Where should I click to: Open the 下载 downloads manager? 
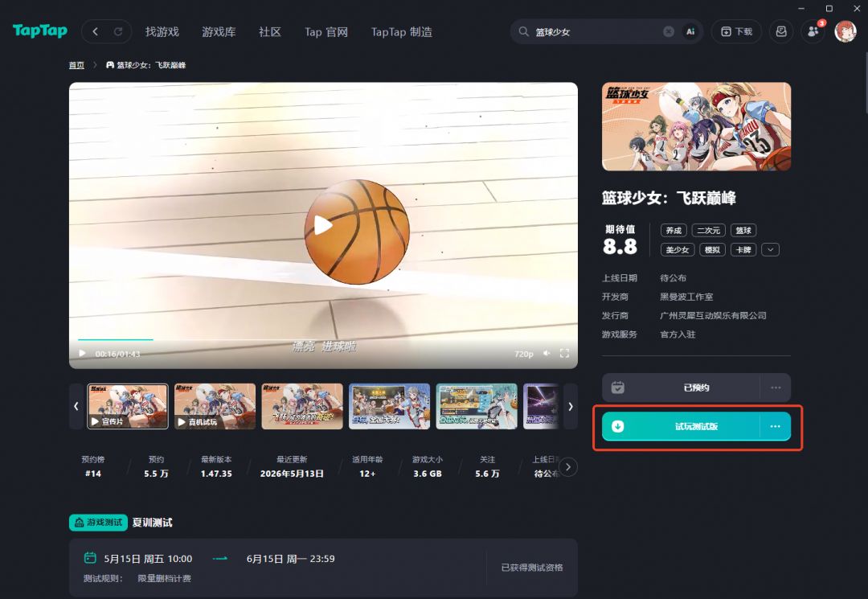tap(736, 31)
